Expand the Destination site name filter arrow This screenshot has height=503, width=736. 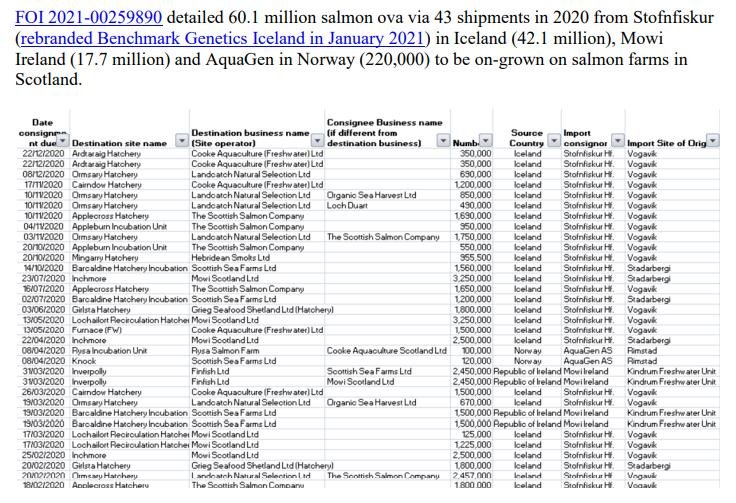point(180,142)
